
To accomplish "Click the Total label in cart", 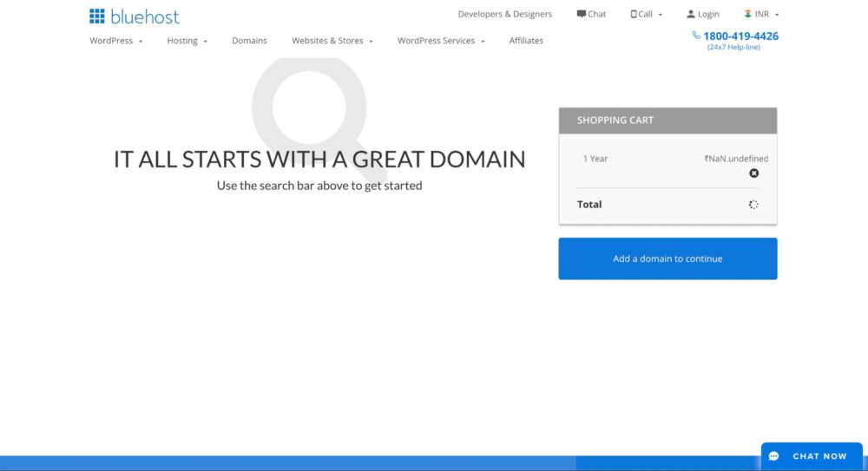I will 589,204.
